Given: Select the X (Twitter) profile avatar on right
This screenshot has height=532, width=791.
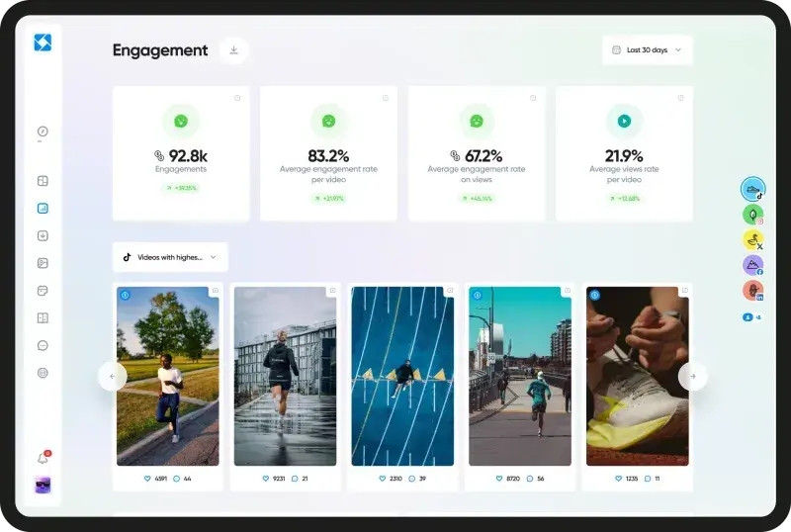Looking at the screenshot, I should click(752, 239).
